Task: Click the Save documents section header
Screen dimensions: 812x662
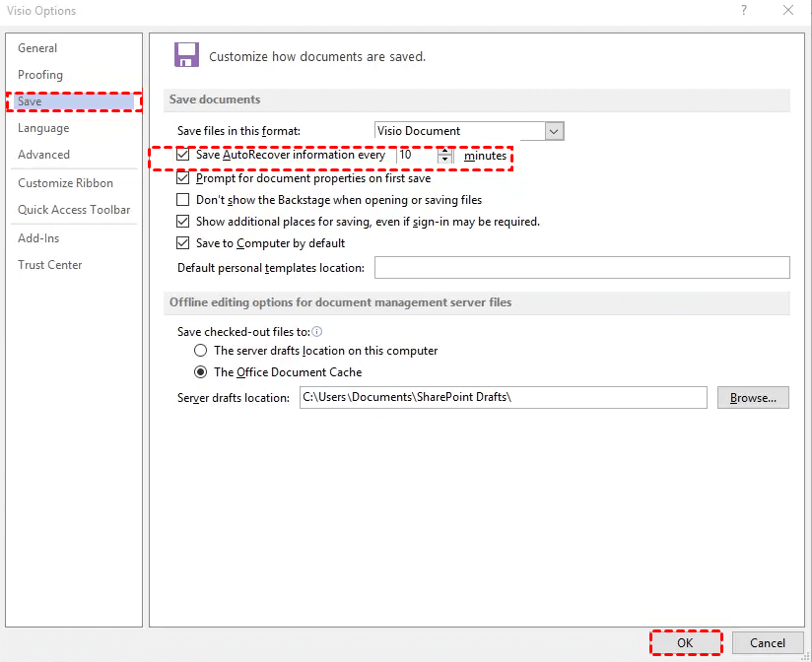Action: click(x=215, y=99)
